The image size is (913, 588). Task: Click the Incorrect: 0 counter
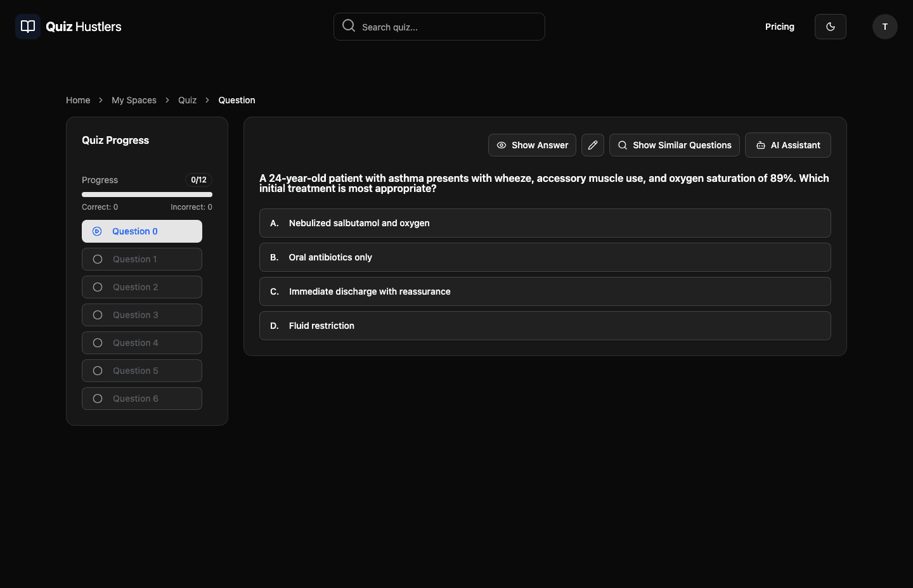[x=191, y=207]
